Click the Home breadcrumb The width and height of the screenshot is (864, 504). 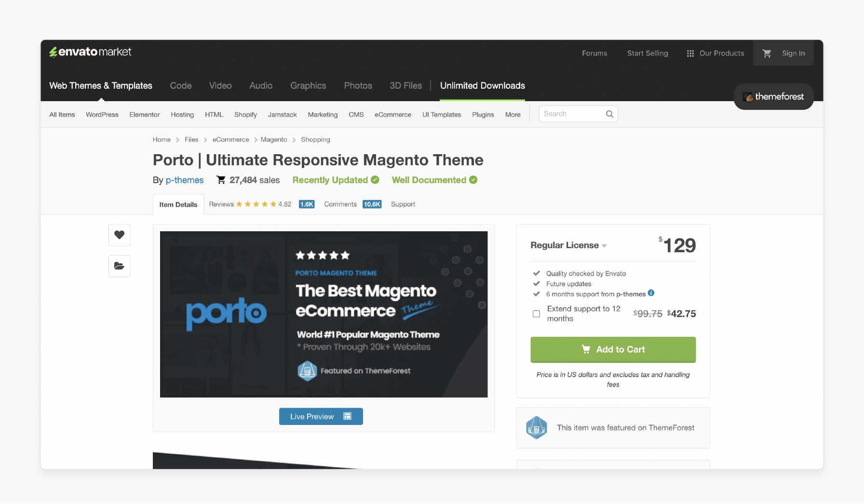162,140
